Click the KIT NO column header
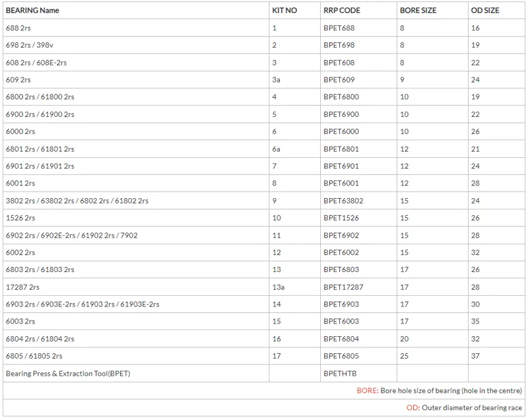 point(284,11)
